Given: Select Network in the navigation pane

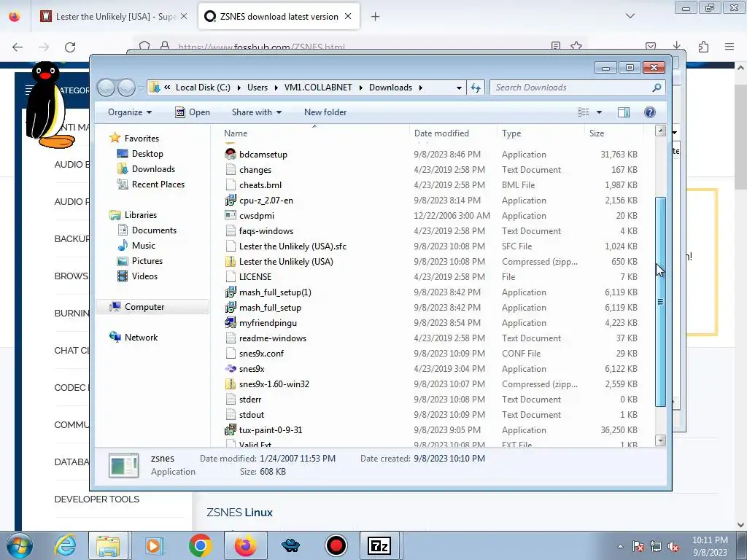Looking at the screenshot, I should click(x=141, y=338).
